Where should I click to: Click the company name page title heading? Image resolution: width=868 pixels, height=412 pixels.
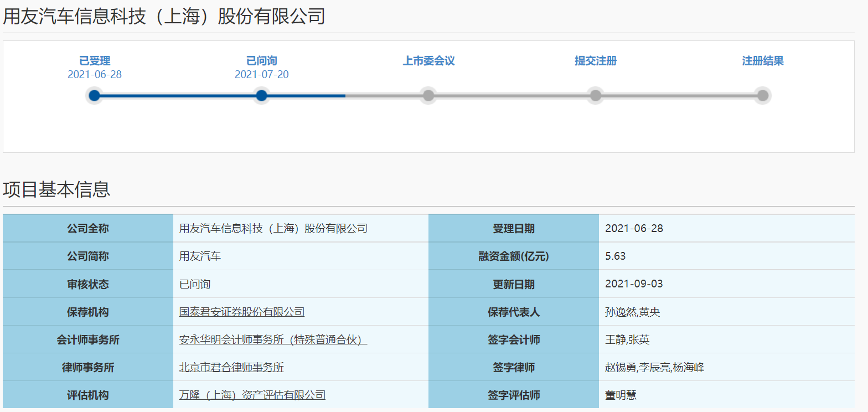point(164,17)
